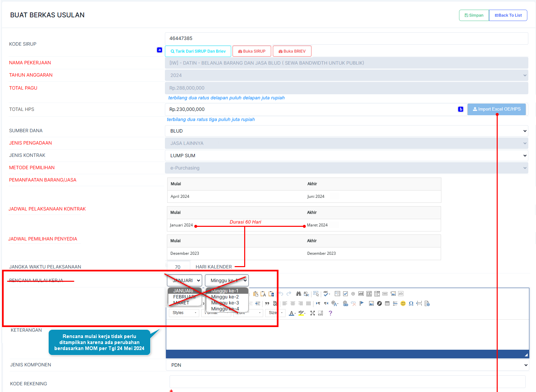Click Import Excel OE/HPS button

(497, 109)
